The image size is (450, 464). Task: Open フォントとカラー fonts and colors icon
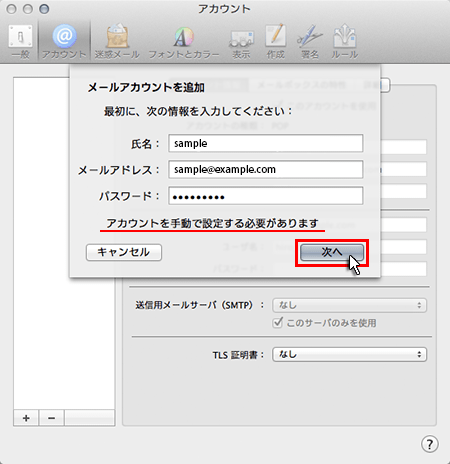tap(184, 41)
